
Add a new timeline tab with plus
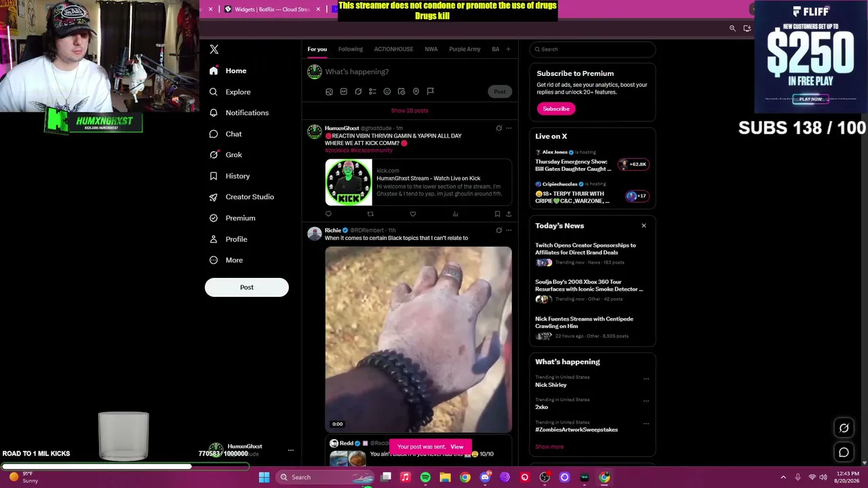point(508,49)
